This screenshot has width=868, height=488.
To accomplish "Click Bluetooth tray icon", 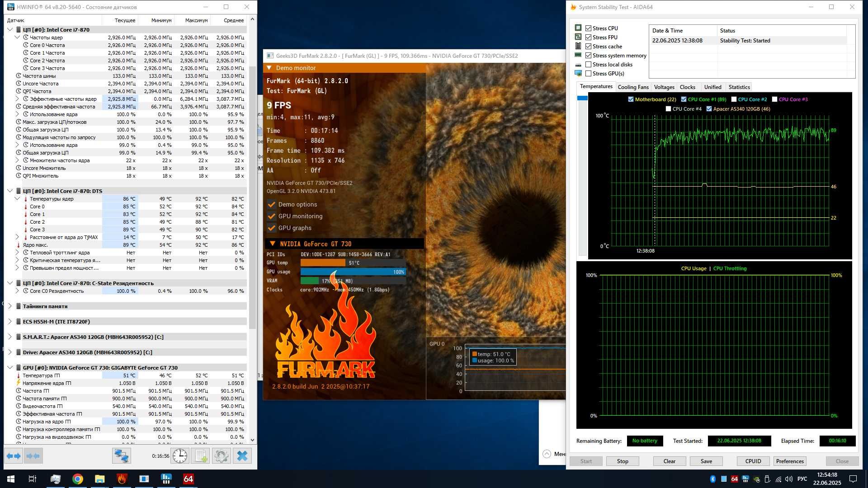I will point(713,479).
